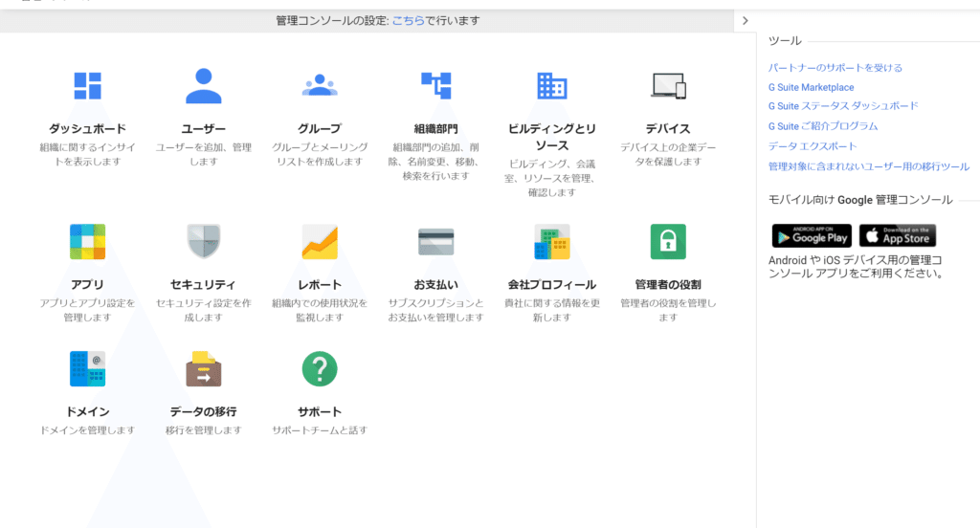
Task: Click the App Store badge
Action: (898, 235)
